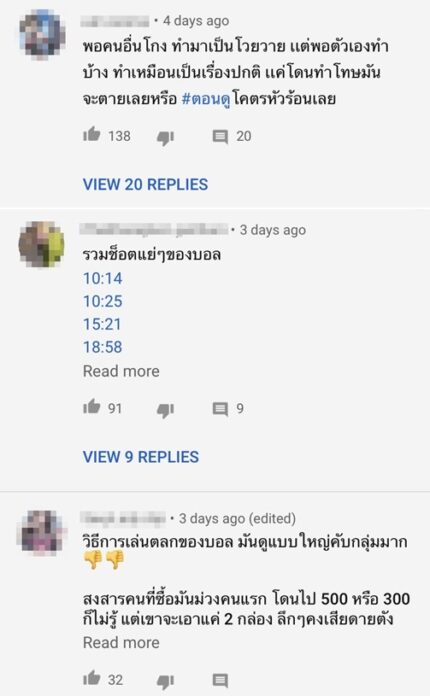Viewport: 430px width, 696px height.
Task: Dislike the third comment marked edited
Action: point(165,681)
